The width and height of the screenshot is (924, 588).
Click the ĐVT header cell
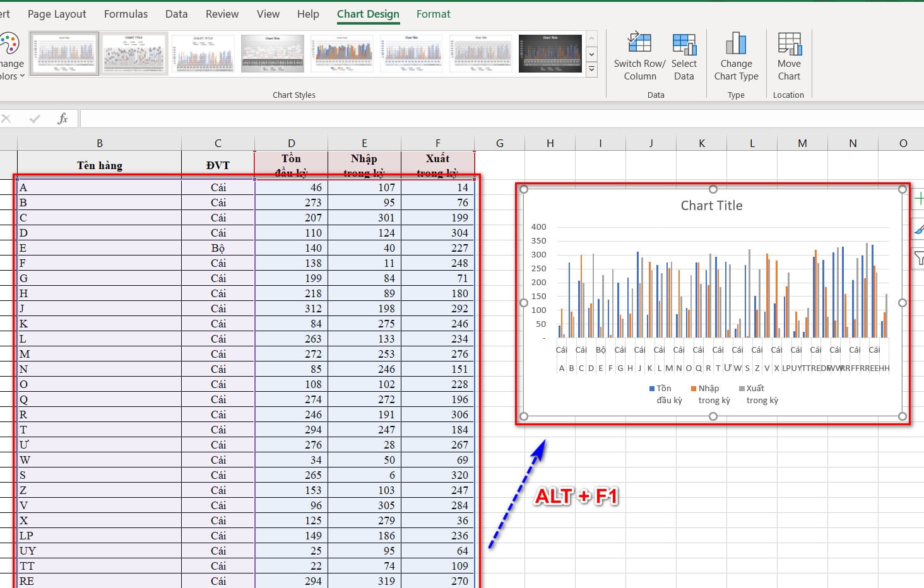[218, 165]
